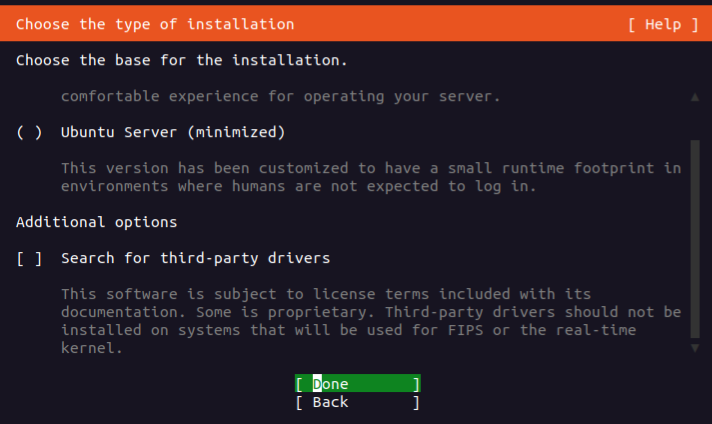The width and height of the screenshot is (712, 424).
Task: Click the small runtime footprint description
Action: [x=370, y=177]
